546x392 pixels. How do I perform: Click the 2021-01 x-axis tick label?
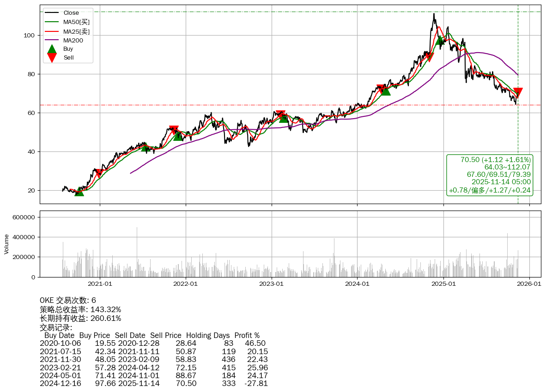click(x=100, y=284)
